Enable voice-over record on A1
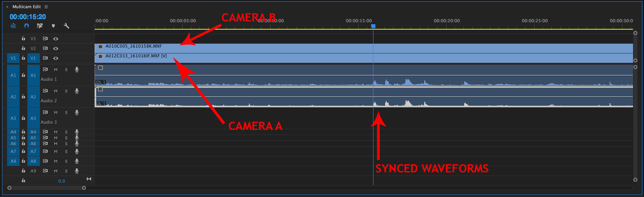This screenshot has height=197, width=644. pos(77,69)
